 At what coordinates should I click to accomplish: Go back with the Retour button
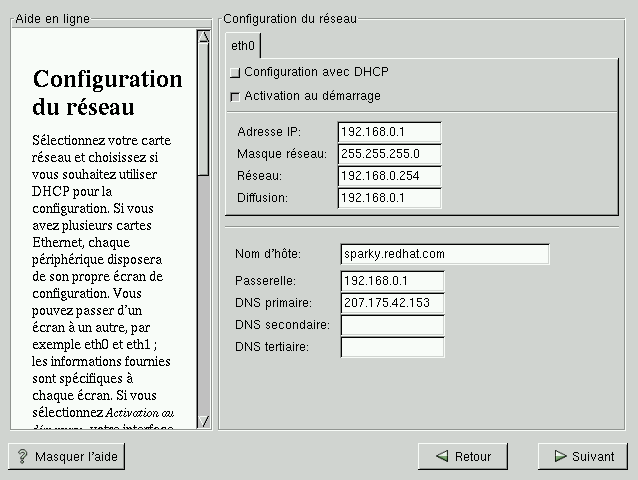click(x=463, y=457)
